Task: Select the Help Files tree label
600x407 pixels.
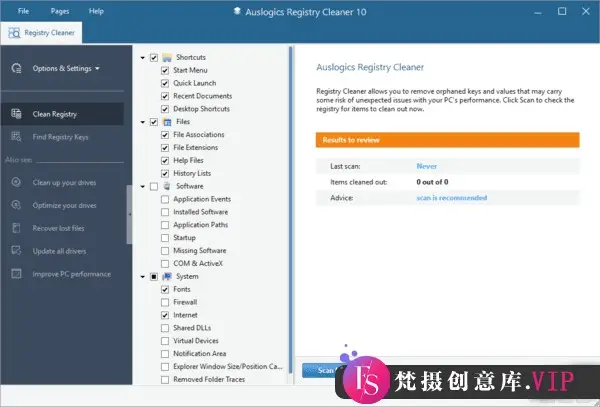Action: click(188, 160)
